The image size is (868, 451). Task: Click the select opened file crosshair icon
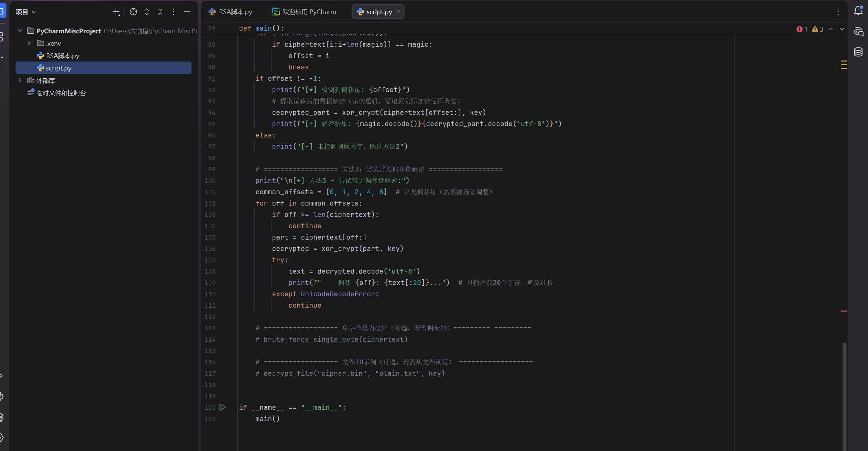pos(133,12)
